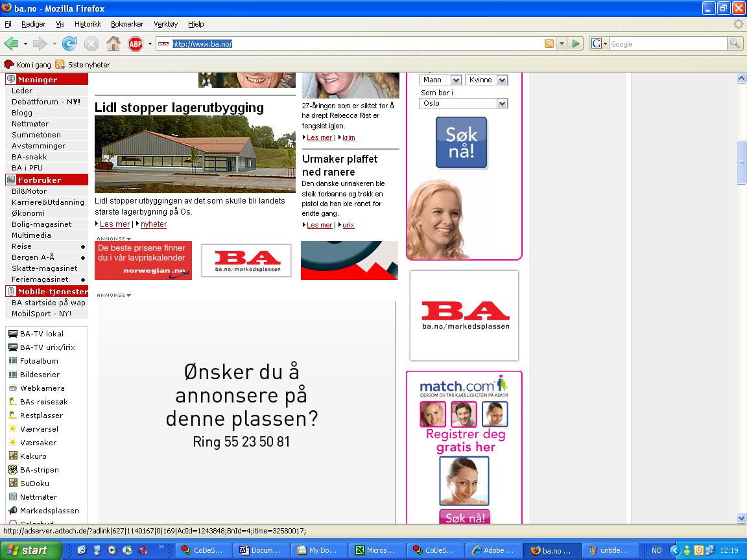The image size is (747, 560).
Task: Click the green Back arrow button
Action: click(x=11, y=44)
